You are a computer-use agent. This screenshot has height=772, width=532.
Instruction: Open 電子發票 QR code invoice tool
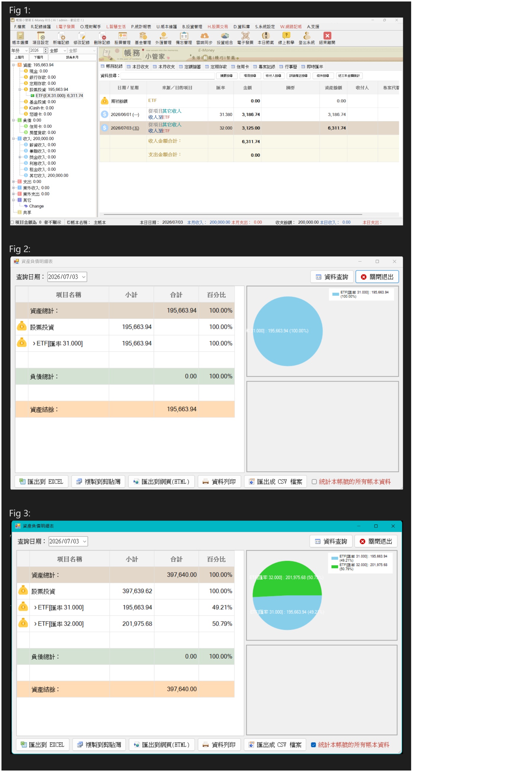tap(245, 38)
